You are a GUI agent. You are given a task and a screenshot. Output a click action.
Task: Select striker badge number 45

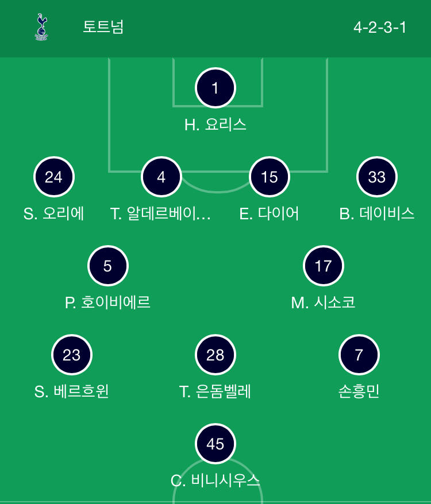pyautogui.click(x=215, y=444)
